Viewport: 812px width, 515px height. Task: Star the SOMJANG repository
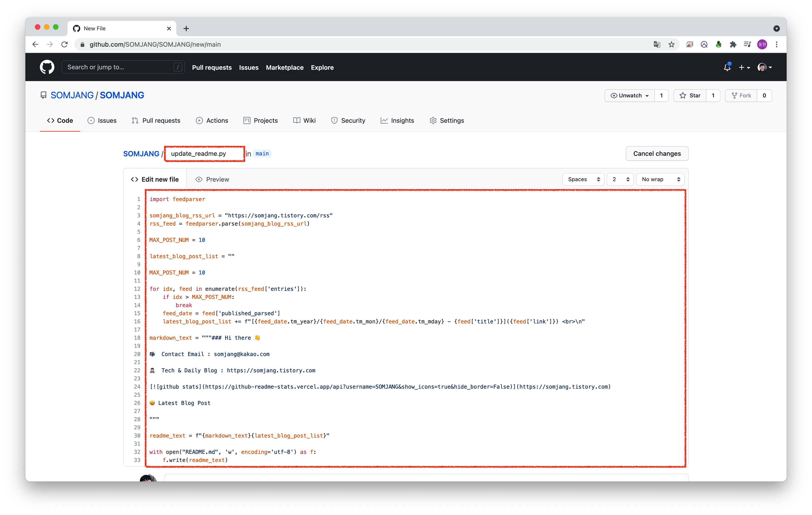tap(690, 95)
